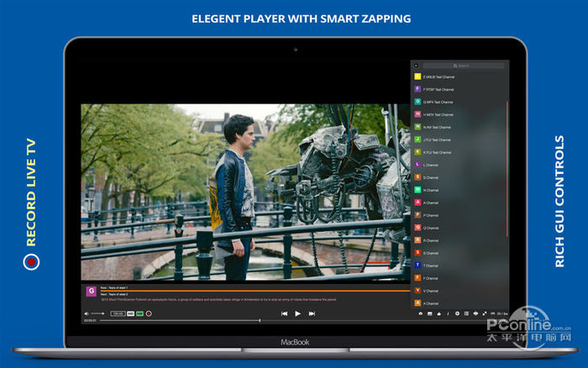
Task: Enter fullscreen with the arrows icon
Action: pyautogui.click(x=485, y=313)
